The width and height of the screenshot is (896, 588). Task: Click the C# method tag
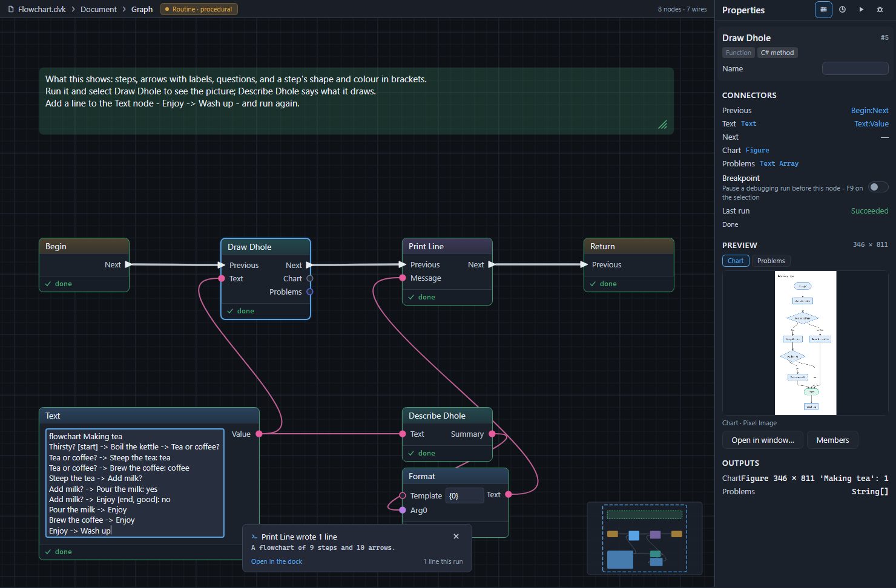pos(777,53)
